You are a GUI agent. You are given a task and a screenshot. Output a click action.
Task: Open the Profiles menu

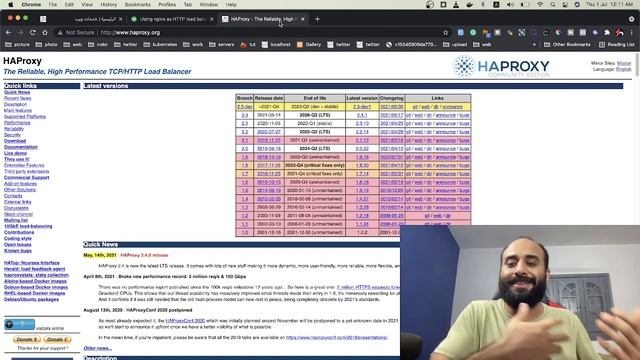click(167, 4)
